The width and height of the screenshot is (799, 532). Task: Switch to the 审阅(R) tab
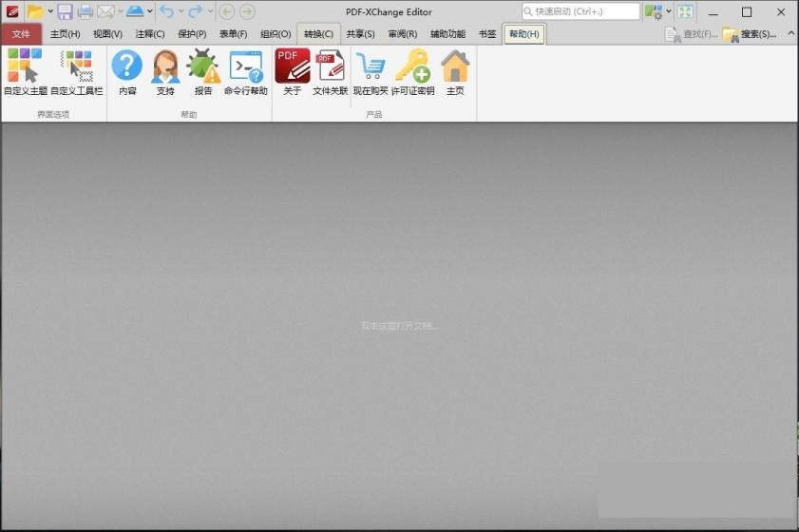point(403,34)
